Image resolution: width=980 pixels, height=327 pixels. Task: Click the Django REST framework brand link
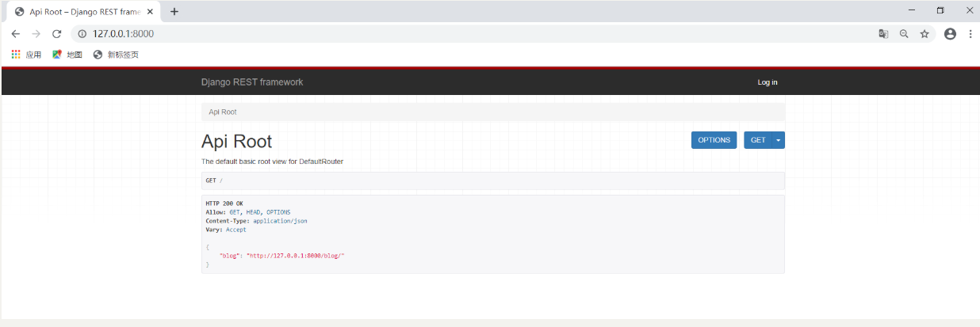point(252,82)
